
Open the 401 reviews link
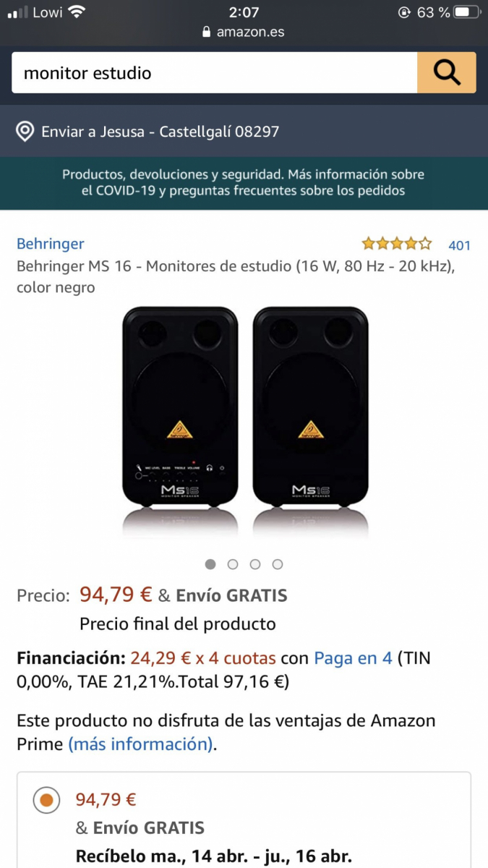(x=459, y=245)
